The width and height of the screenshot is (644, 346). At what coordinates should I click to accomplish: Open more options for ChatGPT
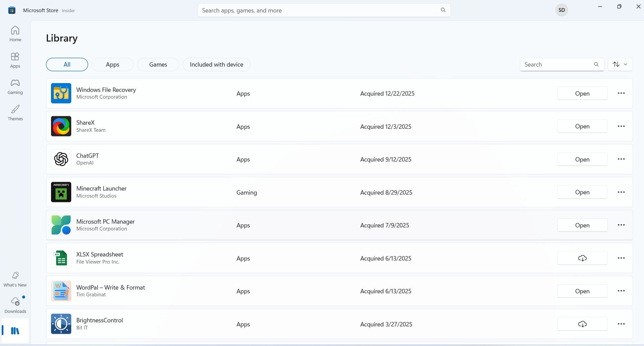(621, 159)
